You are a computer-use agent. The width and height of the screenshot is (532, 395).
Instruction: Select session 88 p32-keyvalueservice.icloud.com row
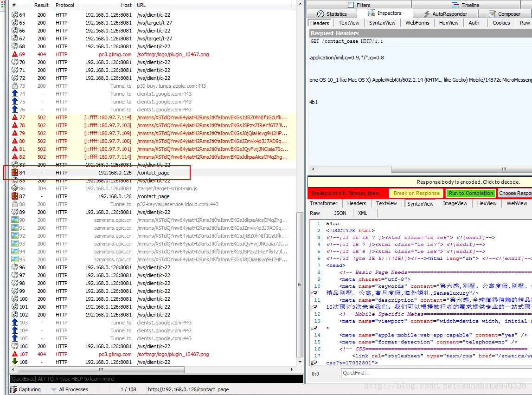coord(153,204)
